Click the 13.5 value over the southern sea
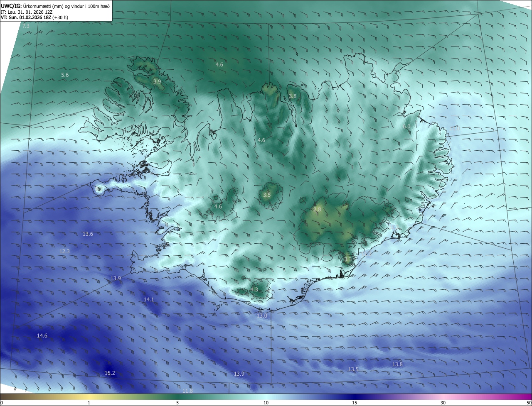The image size is (532, 406). [x=353, y=369]
